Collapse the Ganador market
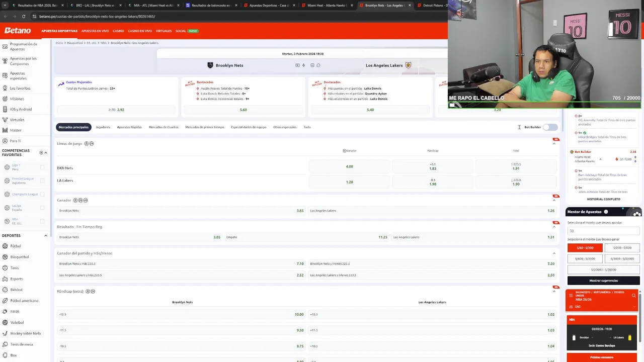The image size is (644, 362). point(554,200)
